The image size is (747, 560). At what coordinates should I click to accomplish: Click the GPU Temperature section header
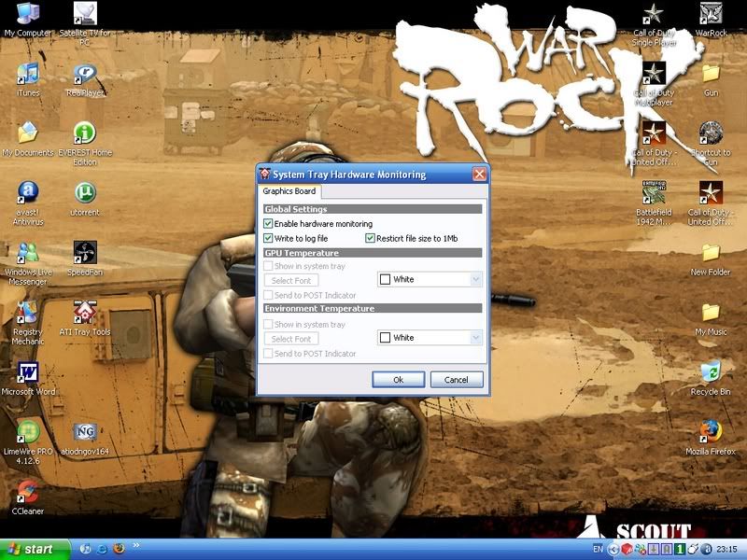(373, 253)
